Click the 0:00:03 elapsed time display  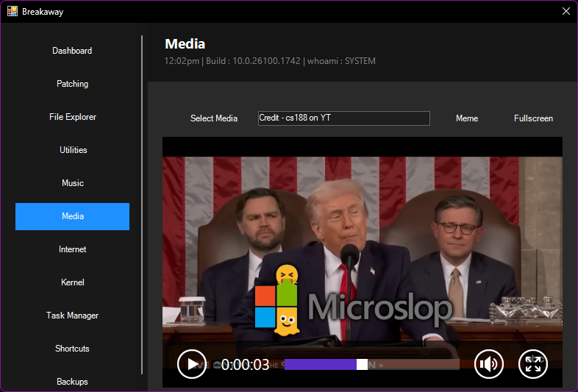245,365
